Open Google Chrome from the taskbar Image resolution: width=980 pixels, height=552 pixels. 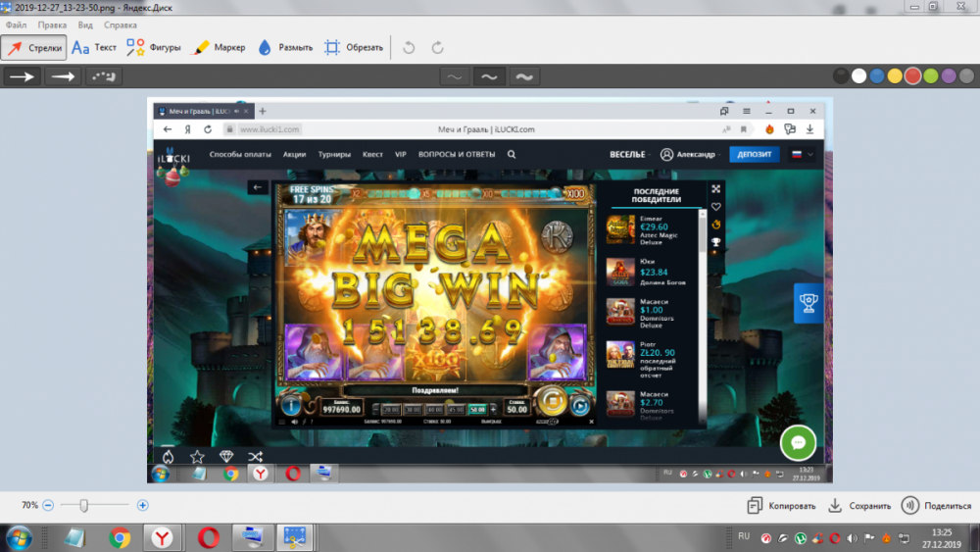[x=120, y=537]
